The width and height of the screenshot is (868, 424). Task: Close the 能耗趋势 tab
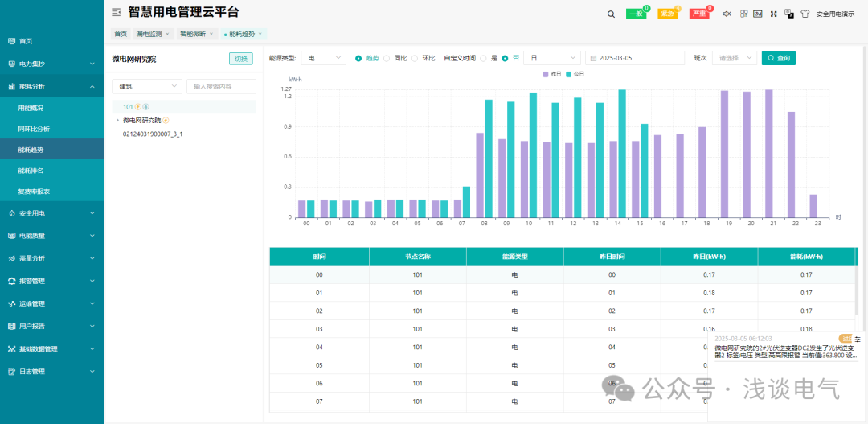[x=260, y=35]
